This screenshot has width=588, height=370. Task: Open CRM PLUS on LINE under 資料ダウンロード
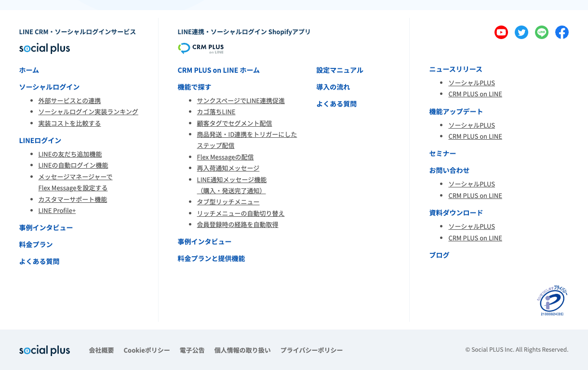pos(475,238)
